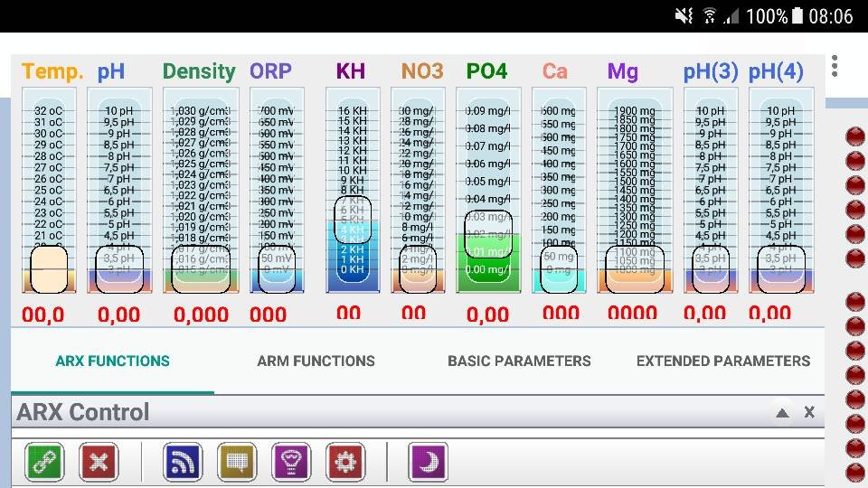Tap the Mg column header label
The image size is (868, 488).
[x=622, y=71]
